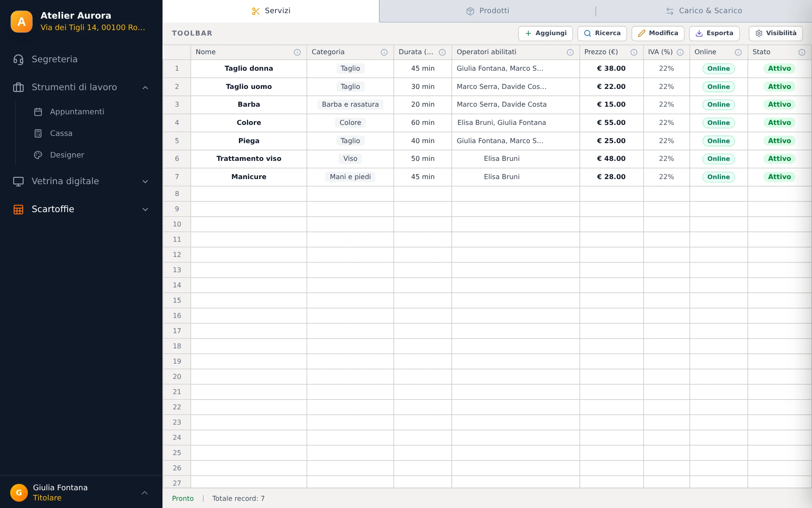This screenshot has width=812, height=508.
Task: Click the info icon in Nome column header
Action: coord(297,52)
